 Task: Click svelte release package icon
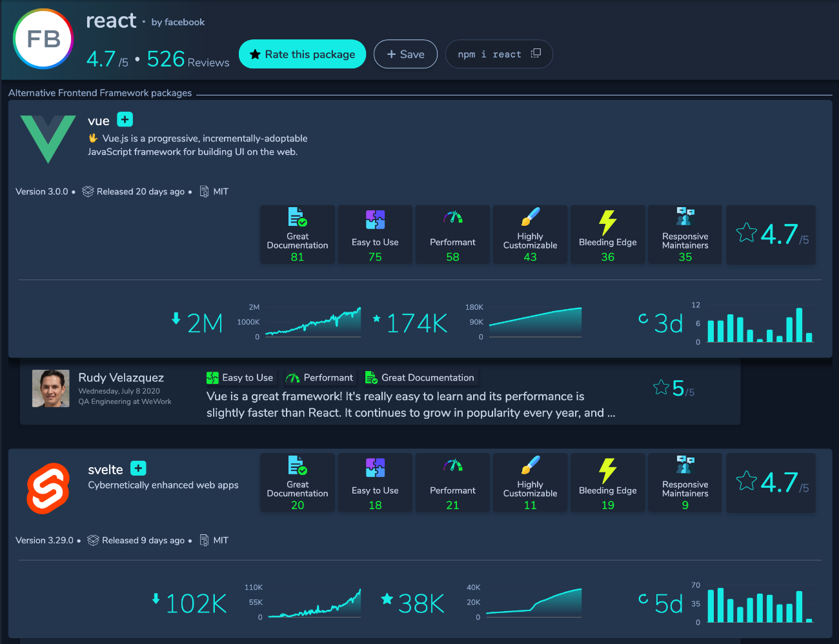[x=93, y=540]
